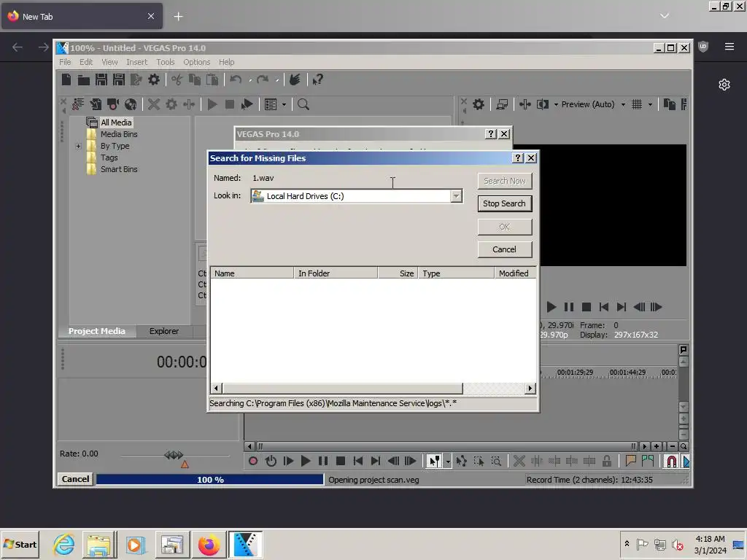Open the Overlays grid dropdown arrow
This screenshot has height=560, width=747.
click(x=650, y=104)
